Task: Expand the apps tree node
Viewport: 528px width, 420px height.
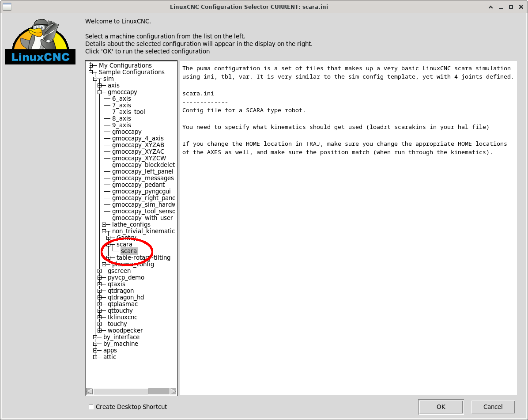Action: (95, 351)
